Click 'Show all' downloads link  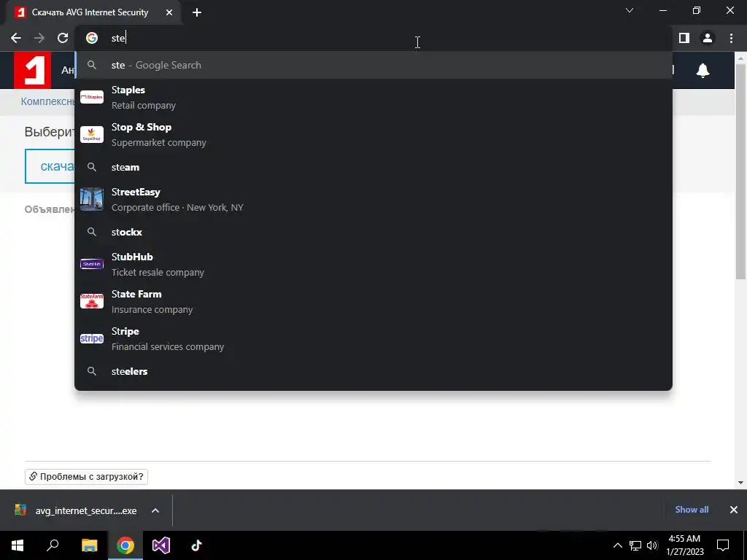tap(692, 510)
